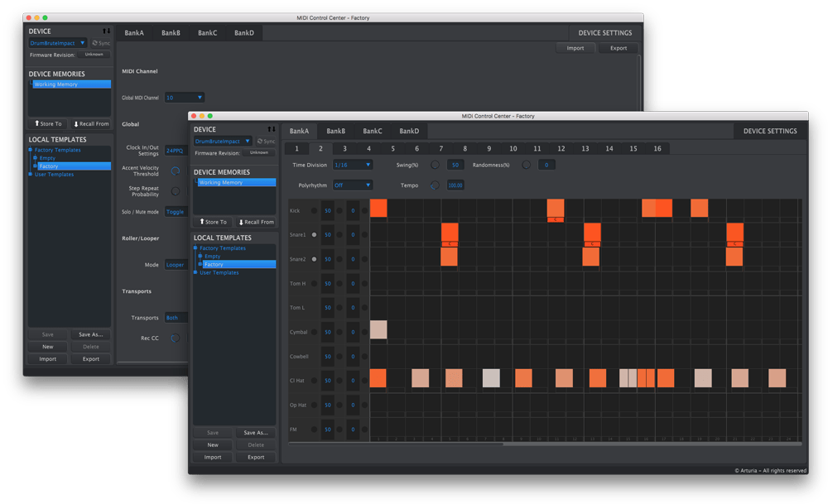Click the Step Repeat Probability knob in back window
This screenshot has width=828, height=504.
pos(176,191)
